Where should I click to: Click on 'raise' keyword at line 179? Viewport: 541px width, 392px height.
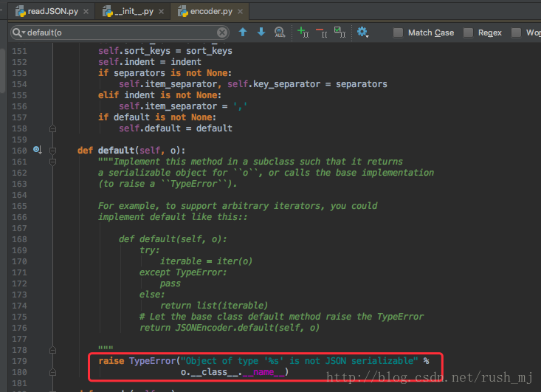111,361
